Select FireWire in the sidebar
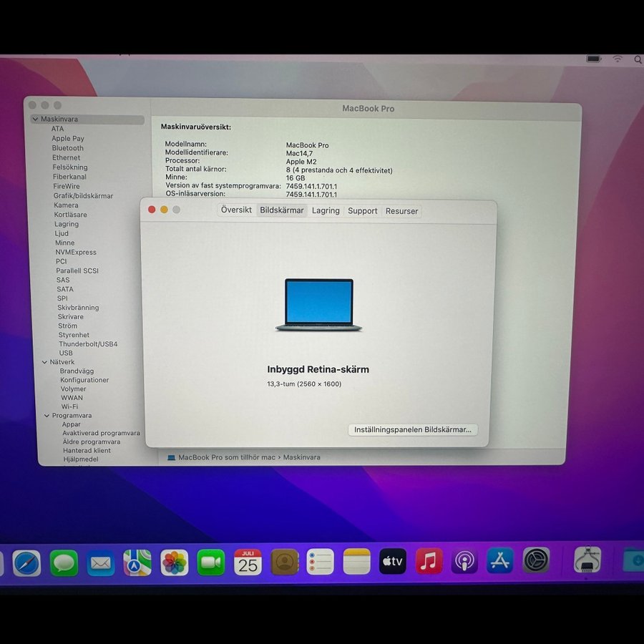This screenshot has width=644, height=644. (66, 186)
